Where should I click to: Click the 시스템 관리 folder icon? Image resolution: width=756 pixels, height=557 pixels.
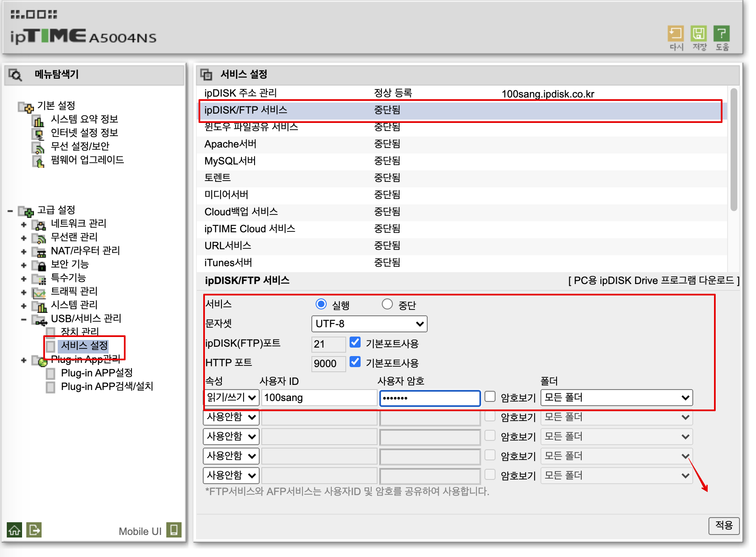pyautogui.click(x=39, y=306)
